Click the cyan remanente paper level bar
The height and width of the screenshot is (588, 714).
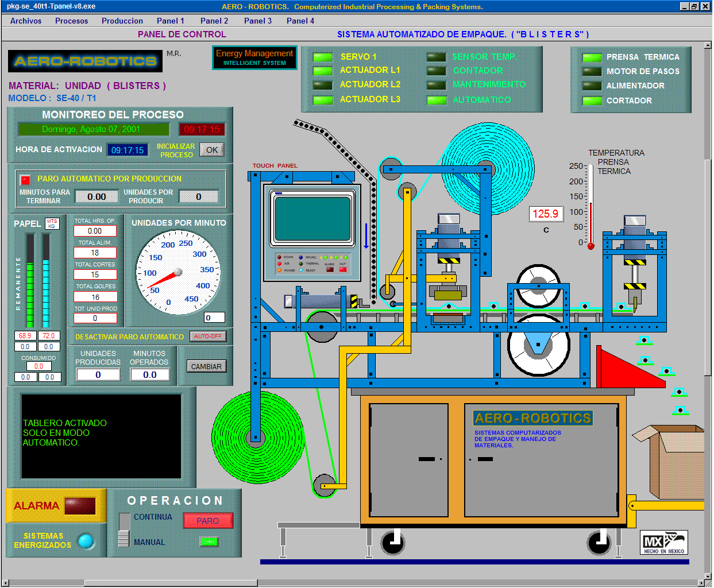(46, 280)
